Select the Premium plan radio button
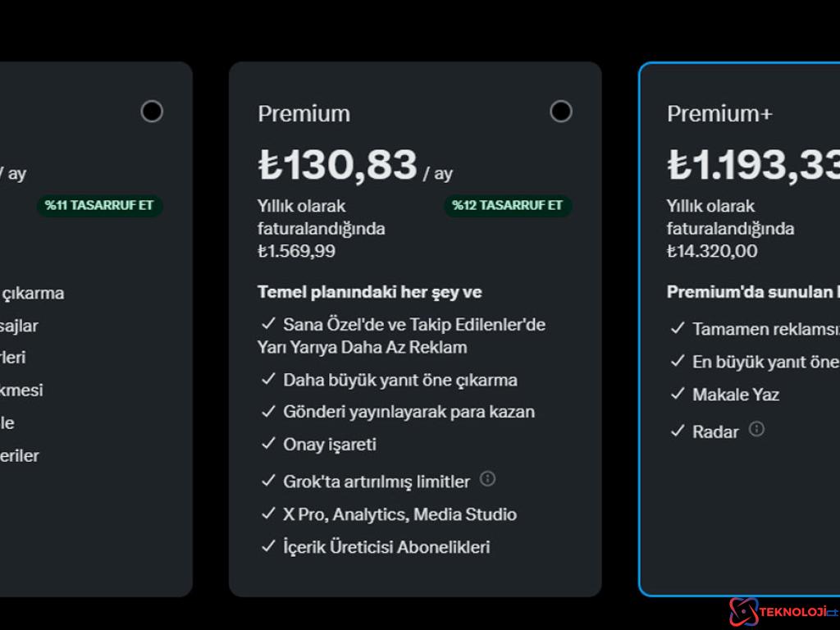Viewport: 840px width, 630px height. click(x=561, y=112)
